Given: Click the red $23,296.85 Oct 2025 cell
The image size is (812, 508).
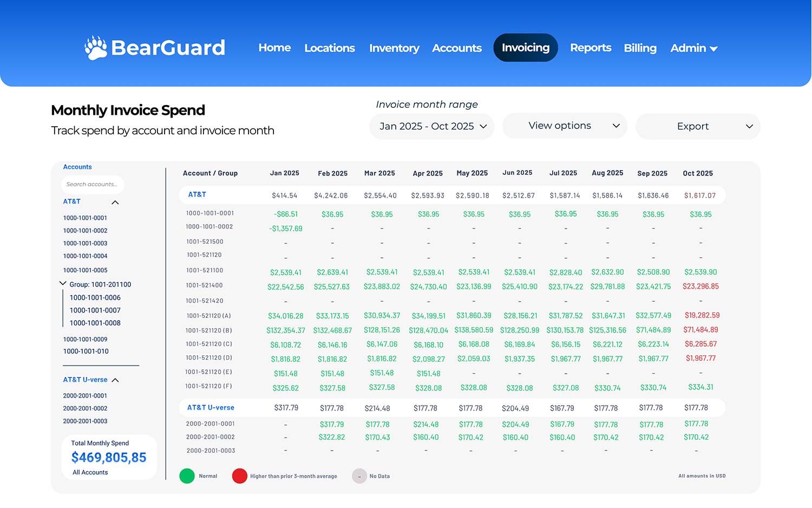Looking at the screenshot, I should [700, 286].
